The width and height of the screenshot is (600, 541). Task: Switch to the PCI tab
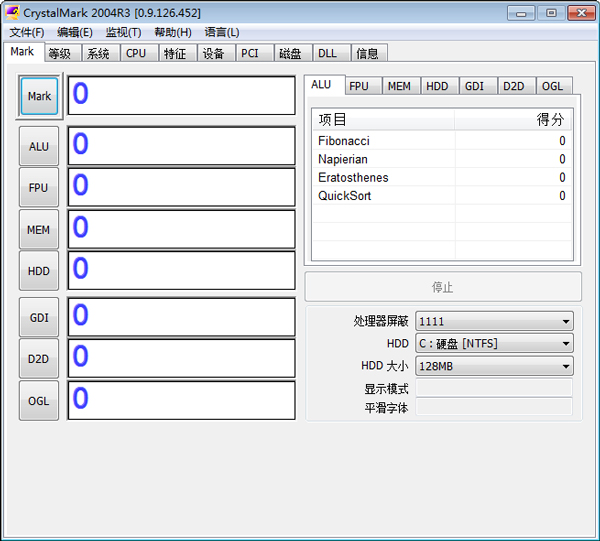pyautogui.click(x=255, y=53)
